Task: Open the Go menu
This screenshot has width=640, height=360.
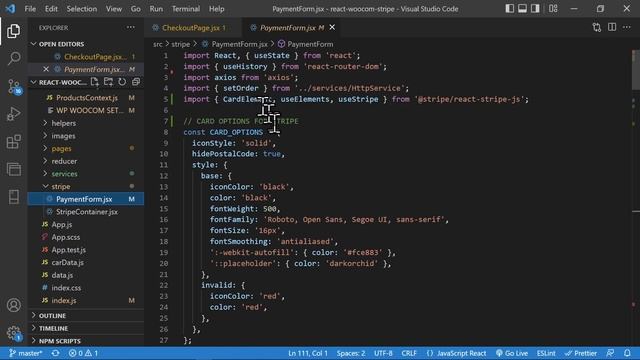Action: pyautogui.click(x=136, y=9)
